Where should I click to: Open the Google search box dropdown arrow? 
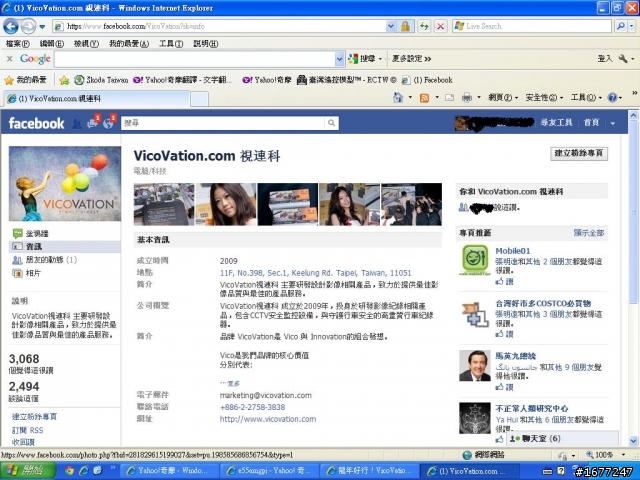tap(339, 59)
